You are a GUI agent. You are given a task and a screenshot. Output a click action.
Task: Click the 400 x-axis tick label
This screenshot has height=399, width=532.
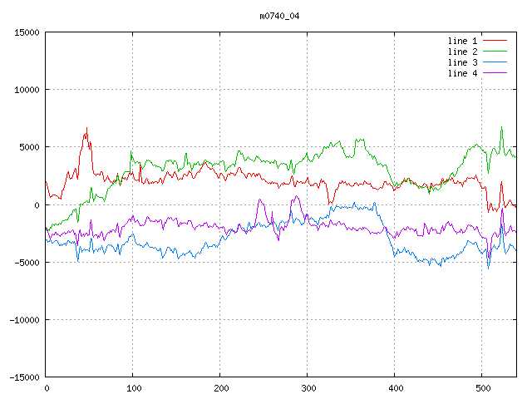tap(395, 388)
